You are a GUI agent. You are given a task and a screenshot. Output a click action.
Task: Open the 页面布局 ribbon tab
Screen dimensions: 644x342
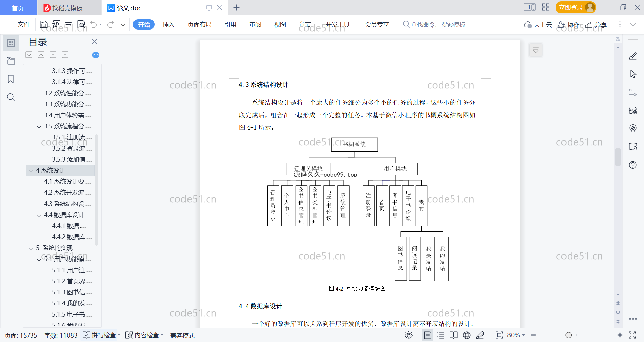(199, 24)
